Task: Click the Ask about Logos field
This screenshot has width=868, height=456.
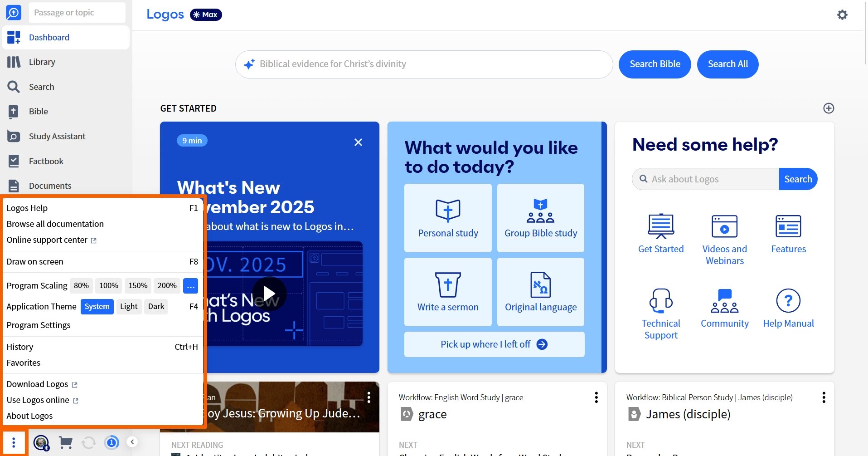Action: pyautogui.click(x=712, y=179)
